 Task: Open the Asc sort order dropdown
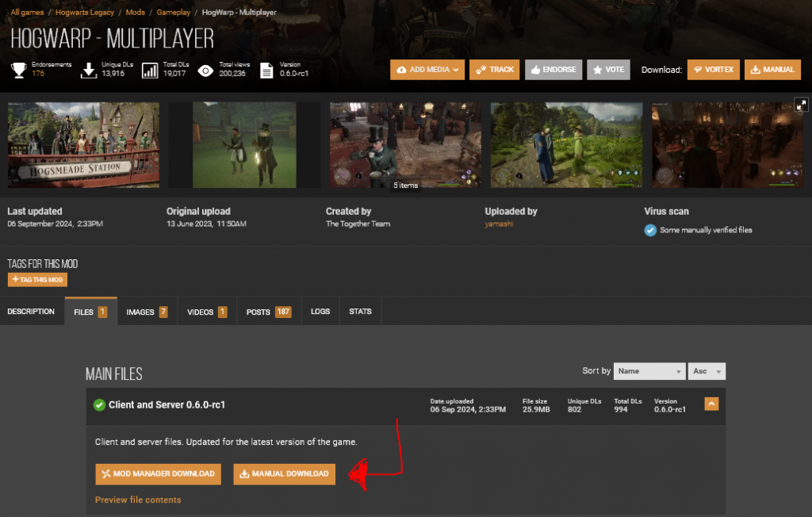pyautogui.click(x=707, y=370)
